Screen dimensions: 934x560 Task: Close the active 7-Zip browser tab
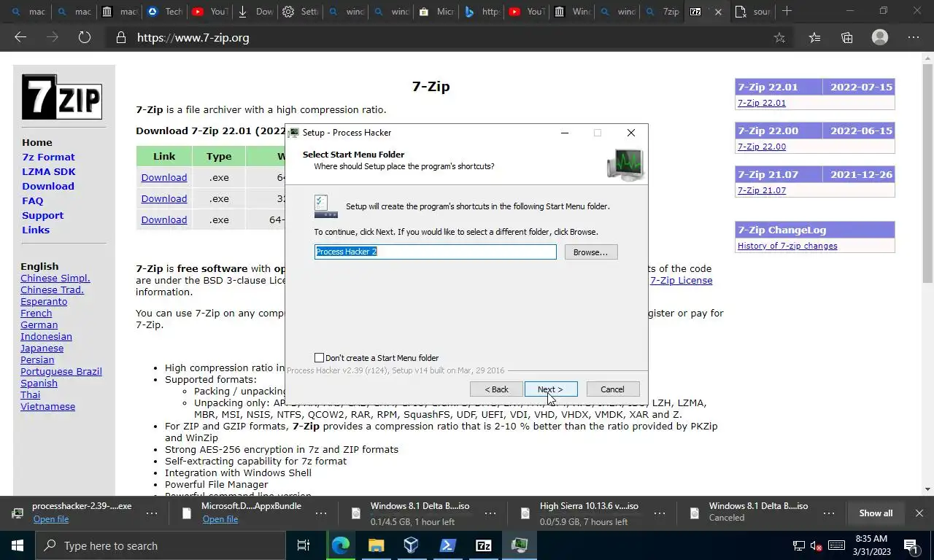coord(718,12)
